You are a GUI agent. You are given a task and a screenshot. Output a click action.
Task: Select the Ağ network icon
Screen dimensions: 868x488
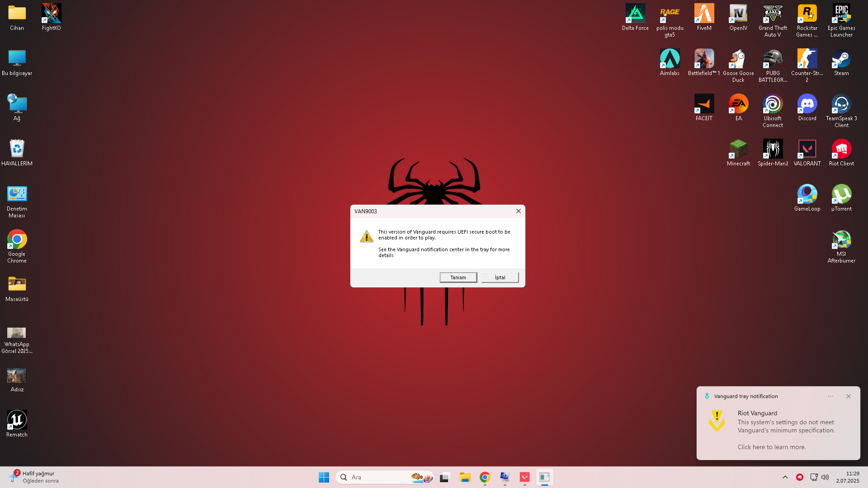point(17,108)
